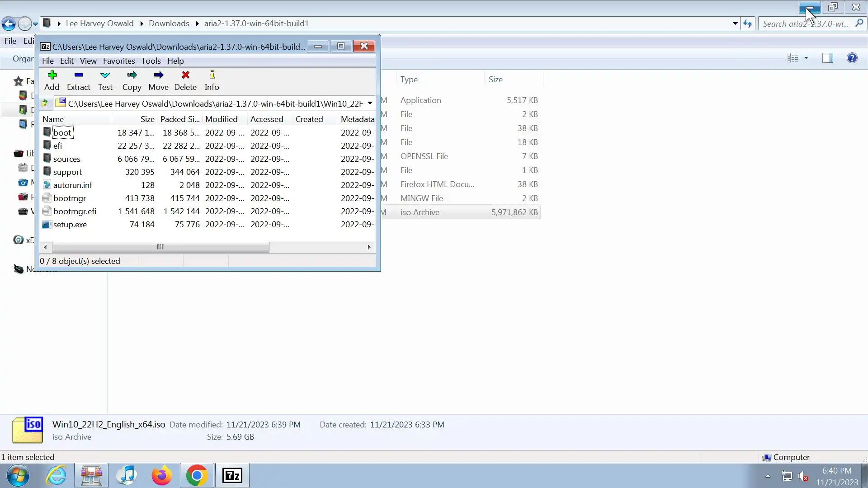The image size is (868, 488).
Task: Go up one folder level in 7-Zip
Action: pos(45,103)
